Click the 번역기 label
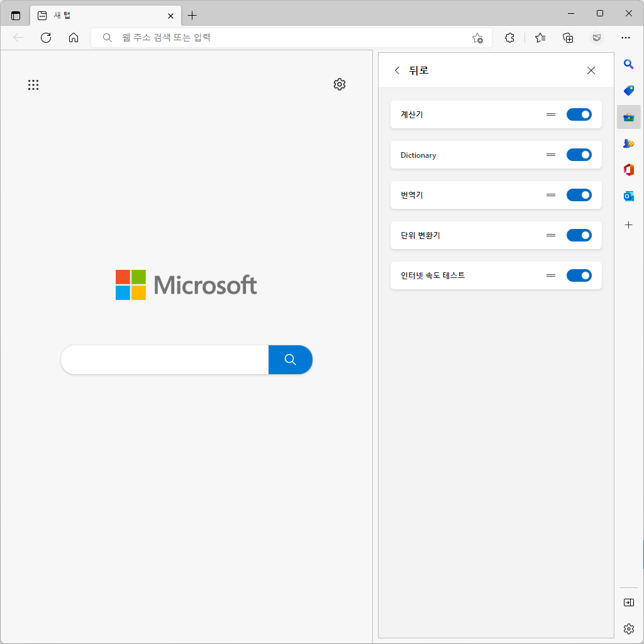Screen dimensions: 644x644 click(x=411, y=195)
